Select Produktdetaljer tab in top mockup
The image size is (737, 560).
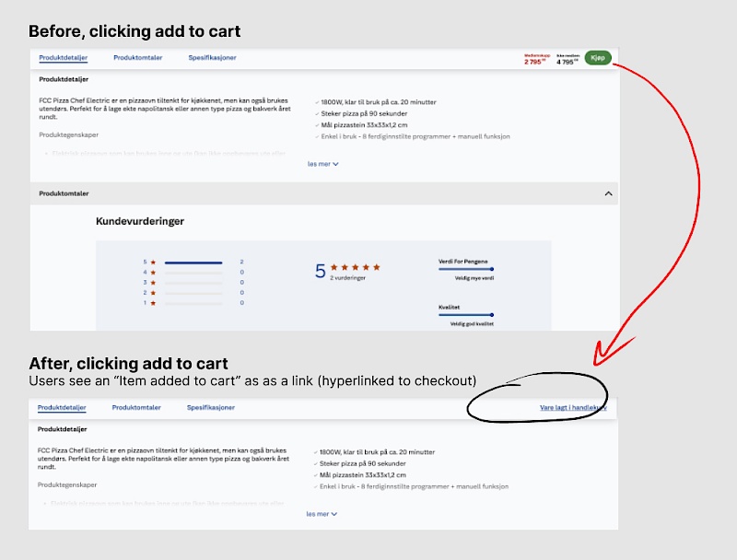click(63, 58)
